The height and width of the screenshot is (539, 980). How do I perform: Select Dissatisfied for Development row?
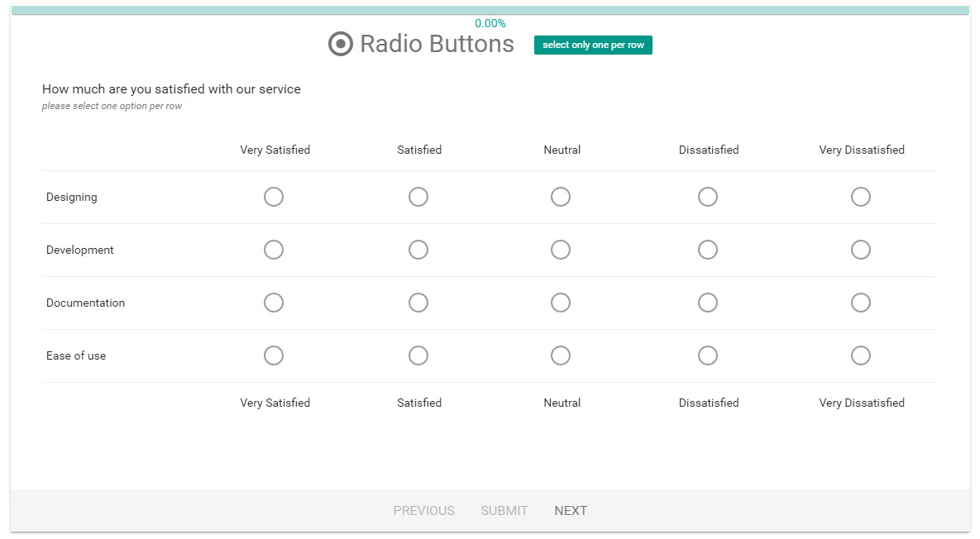708,250
